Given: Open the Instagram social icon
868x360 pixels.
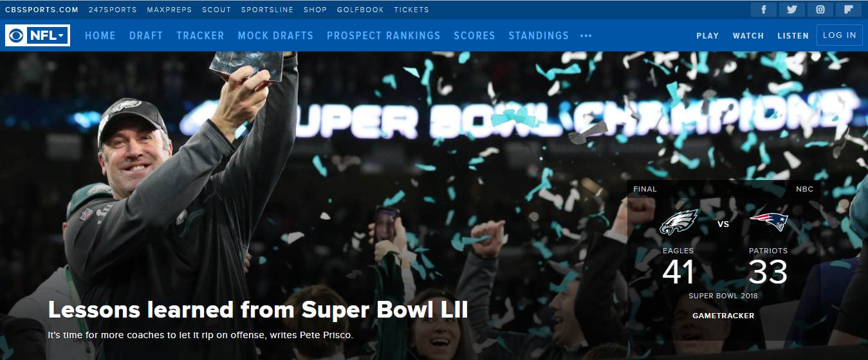Looking at the screenshot, I should click(x=820, y=10).
